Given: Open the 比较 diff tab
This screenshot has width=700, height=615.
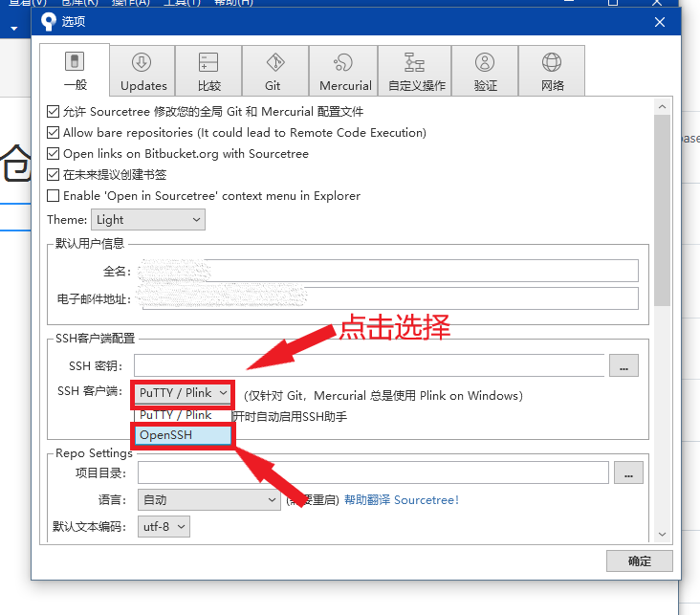Looking at the screenshot, I should point(208,71).
